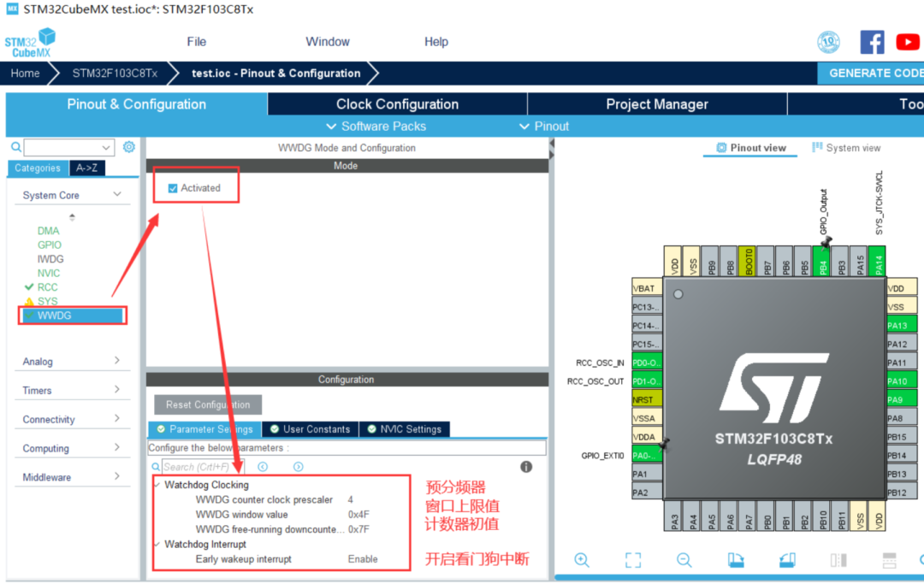
Task: Select WWDG in the System Core list
Action: tap(73, 316)
